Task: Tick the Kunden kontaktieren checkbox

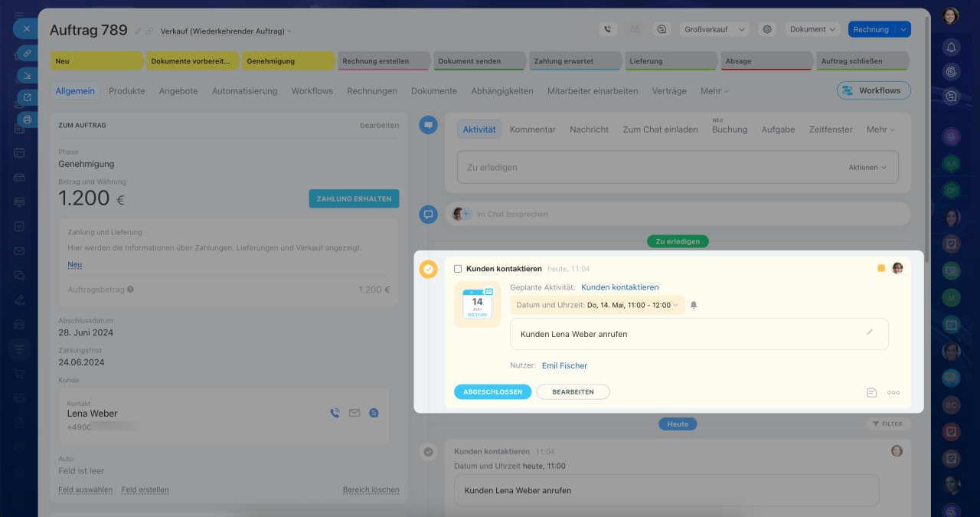Action: coord(458,269)
